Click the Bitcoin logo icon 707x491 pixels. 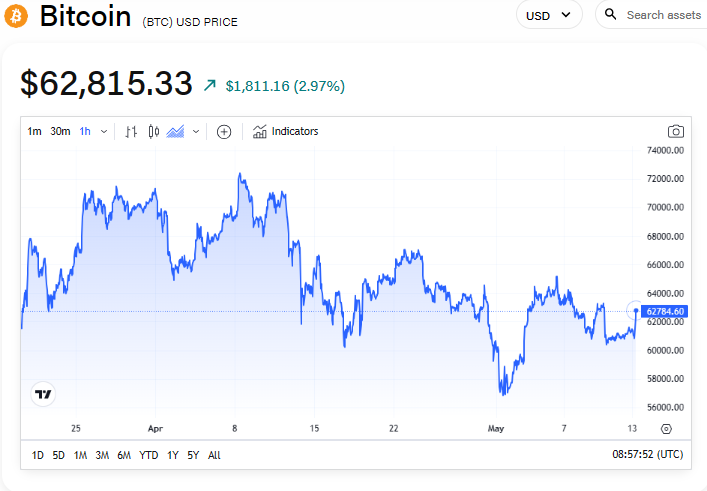tap(17, 16)
